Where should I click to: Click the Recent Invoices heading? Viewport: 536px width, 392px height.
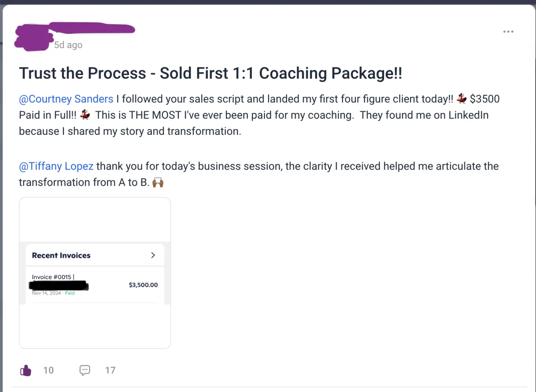click(61, 255)
